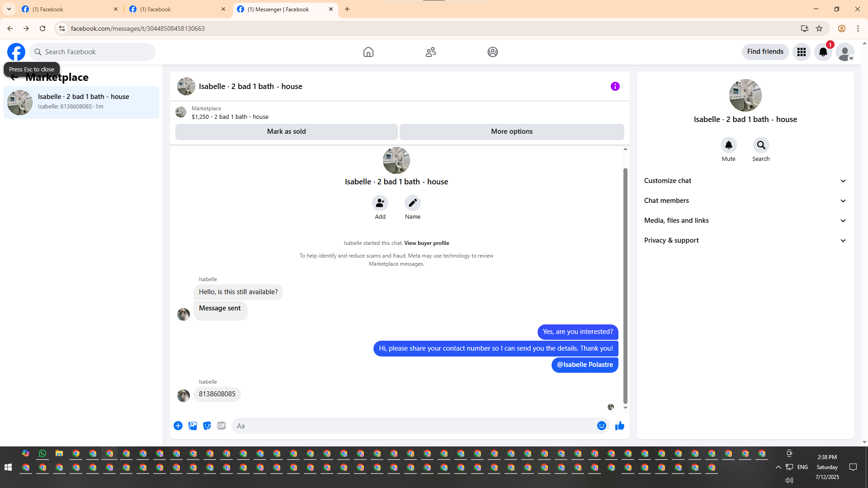868x488 pixels.
Task: Toggle conversation info panel purple icon
Action: tap(615, 86)
